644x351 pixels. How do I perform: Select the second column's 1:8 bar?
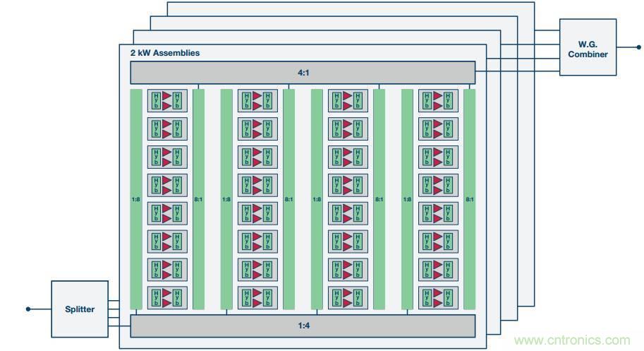pyautogui.click(x=226, y=199)
